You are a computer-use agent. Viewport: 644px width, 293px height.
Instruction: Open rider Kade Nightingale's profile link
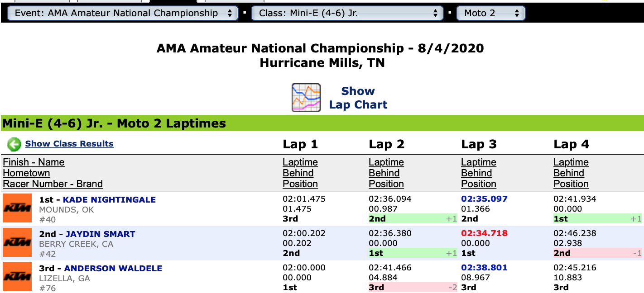[109, 199]
